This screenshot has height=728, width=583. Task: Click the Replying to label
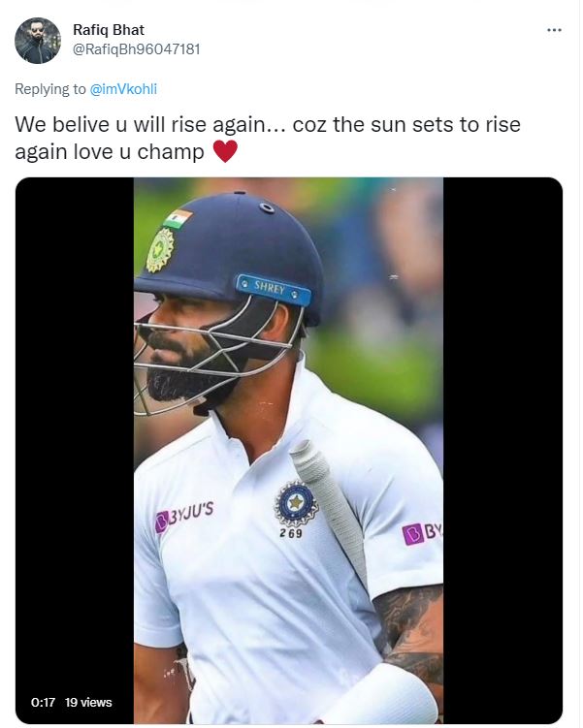(x=50, y=88)
